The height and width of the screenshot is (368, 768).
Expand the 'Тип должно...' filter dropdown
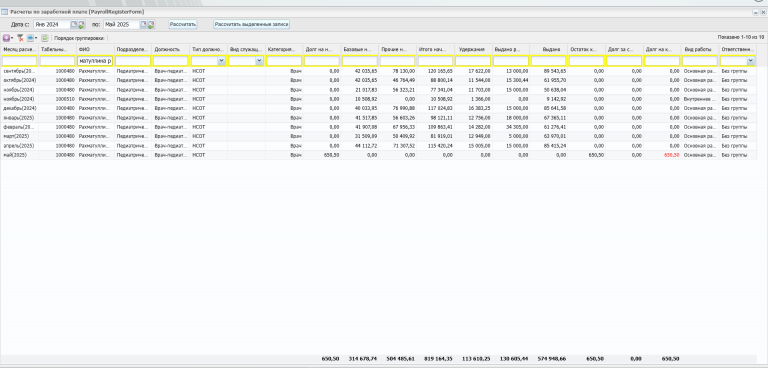coord(221,61)
